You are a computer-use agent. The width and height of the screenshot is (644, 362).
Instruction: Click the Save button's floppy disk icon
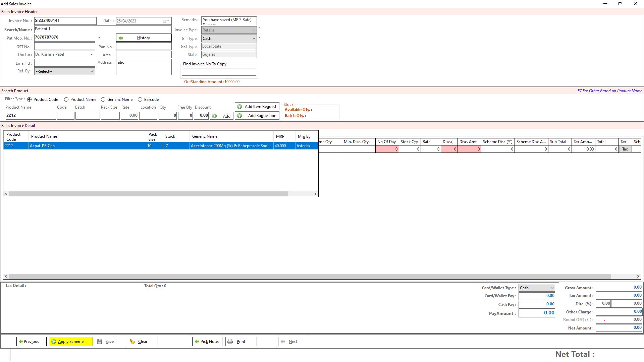pyautogui.click(x=100, y=342)
